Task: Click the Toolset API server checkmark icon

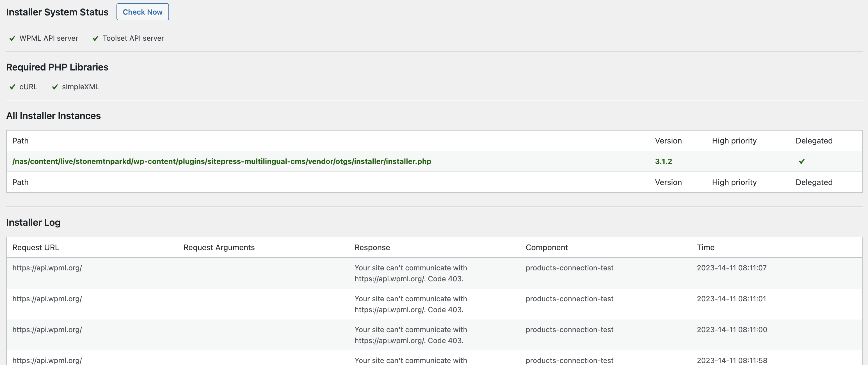Action: click(x=96, y=38)
